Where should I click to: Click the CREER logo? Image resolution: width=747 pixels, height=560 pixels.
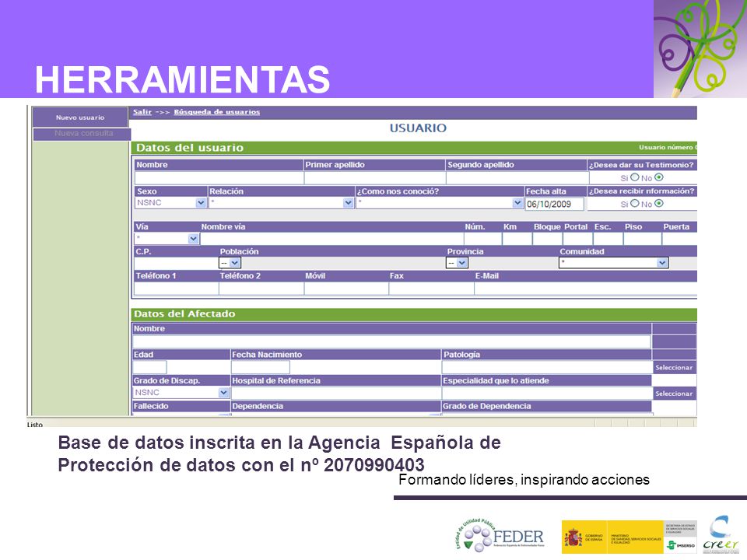[x=721, y=534]
